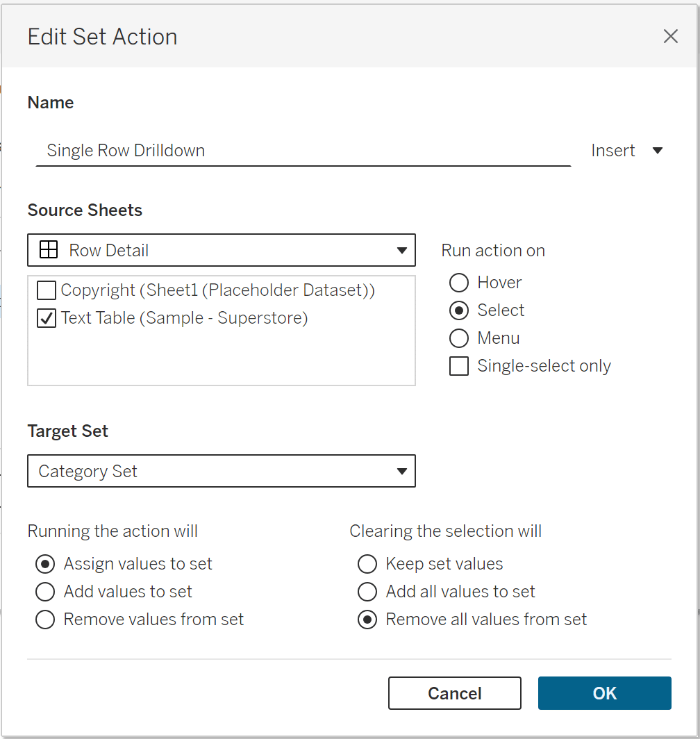The width and height of the screenshot is (700, 739).
Task: Select Assign values to set
Action: click(45, 564)
